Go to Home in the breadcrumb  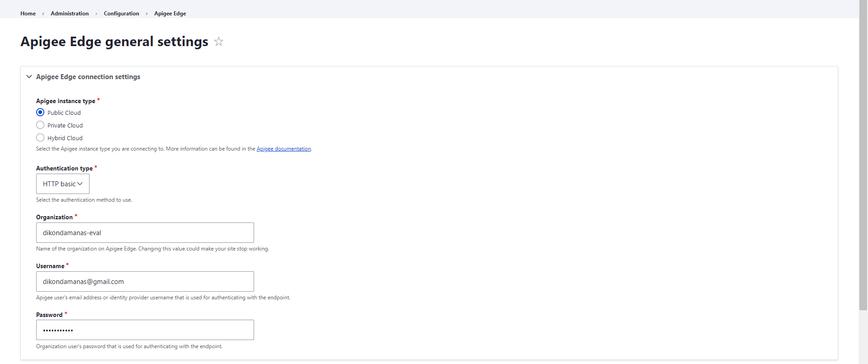pos(28,14)
